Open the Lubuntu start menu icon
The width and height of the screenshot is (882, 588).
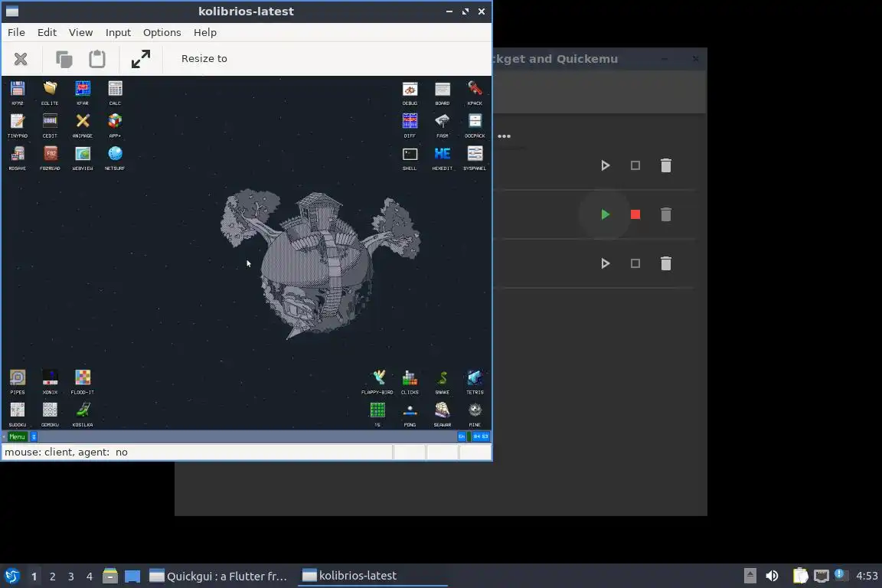(x=11, y=577)
